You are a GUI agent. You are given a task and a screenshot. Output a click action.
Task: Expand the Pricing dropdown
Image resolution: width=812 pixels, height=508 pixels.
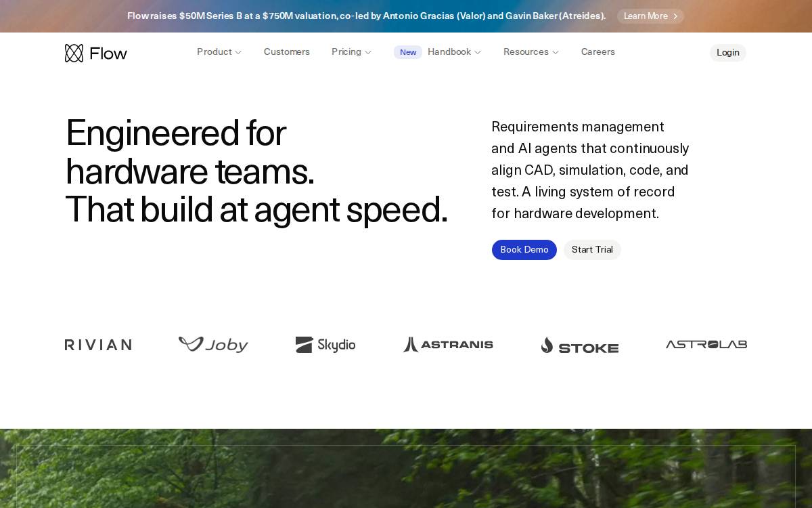click(x=352, y=52)
